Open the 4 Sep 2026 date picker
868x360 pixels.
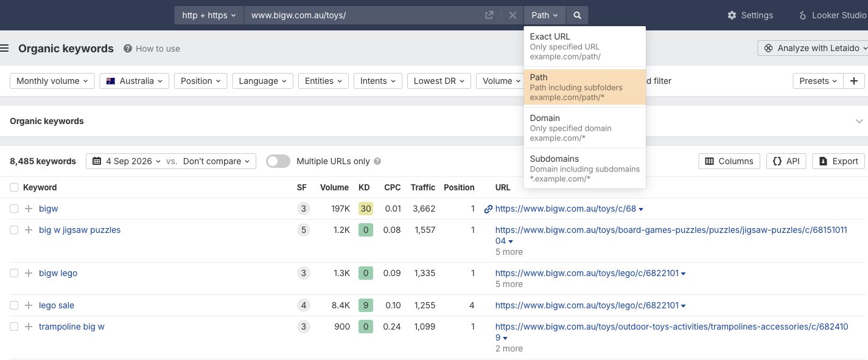127,161
